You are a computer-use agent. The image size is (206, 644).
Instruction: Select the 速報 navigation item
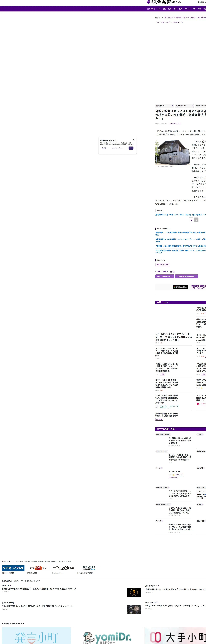pos(164,9)
